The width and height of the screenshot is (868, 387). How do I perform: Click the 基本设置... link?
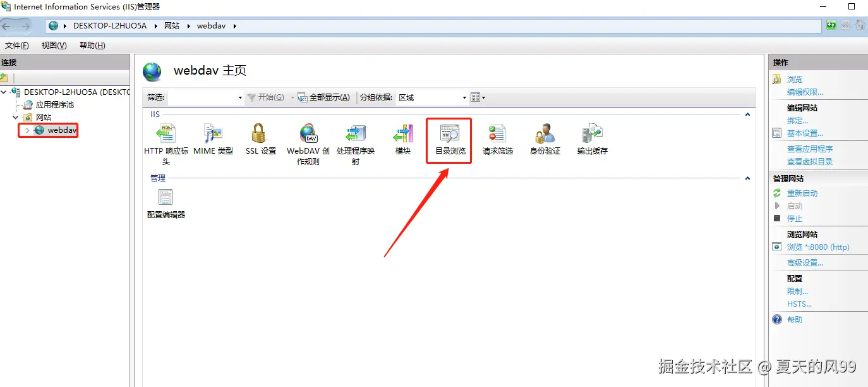805,133
